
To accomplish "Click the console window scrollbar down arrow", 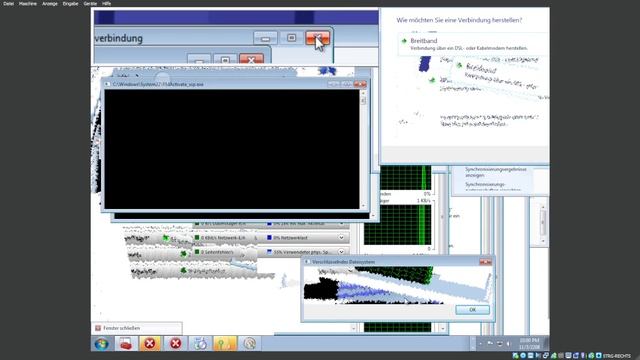I will point(363,206).
